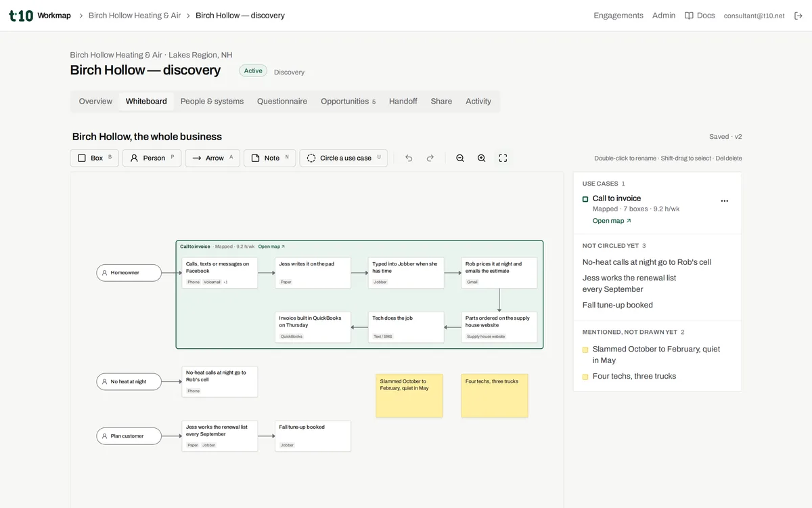Select the canvas box 'Jess works the renewal list every September'
Image resolution: width=812 pixels, height=508 pixels.
[220, 436]
